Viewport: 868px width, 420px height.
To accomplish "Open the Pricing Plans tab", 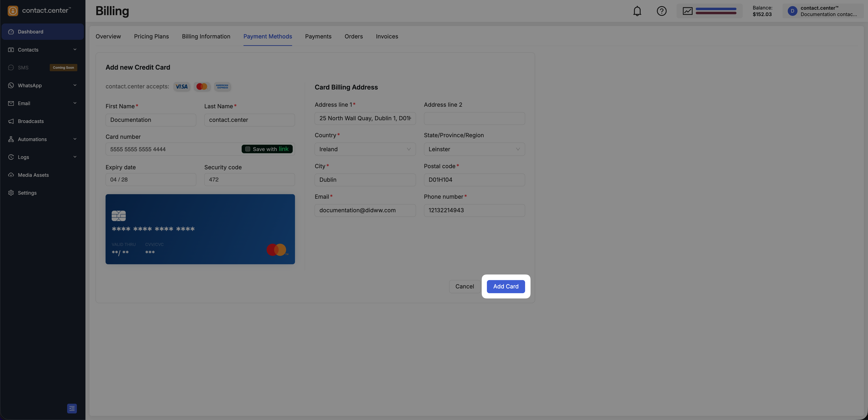I will click(x=151, y=36).
